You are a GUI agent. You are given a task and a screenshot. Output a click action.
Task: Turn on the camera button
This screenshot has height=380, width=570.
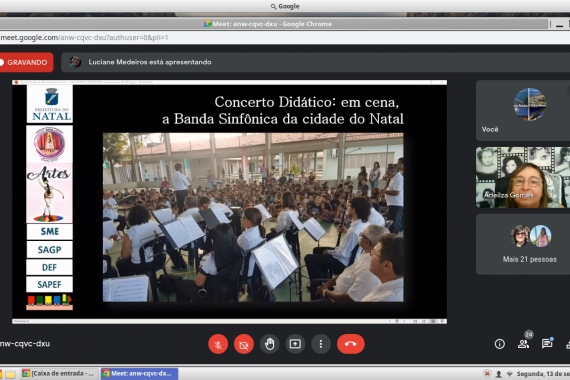point(244,344)
